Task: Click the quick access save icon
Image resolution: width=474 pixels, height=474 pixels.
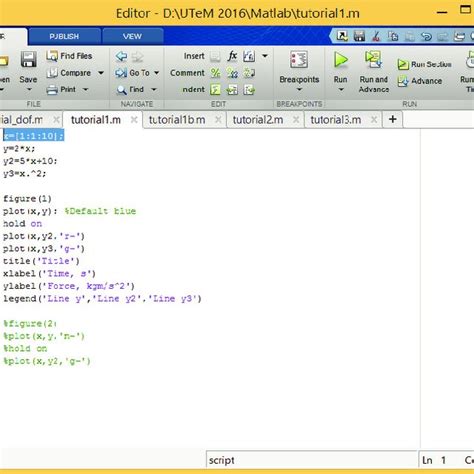Action: (x=359, y=36)
